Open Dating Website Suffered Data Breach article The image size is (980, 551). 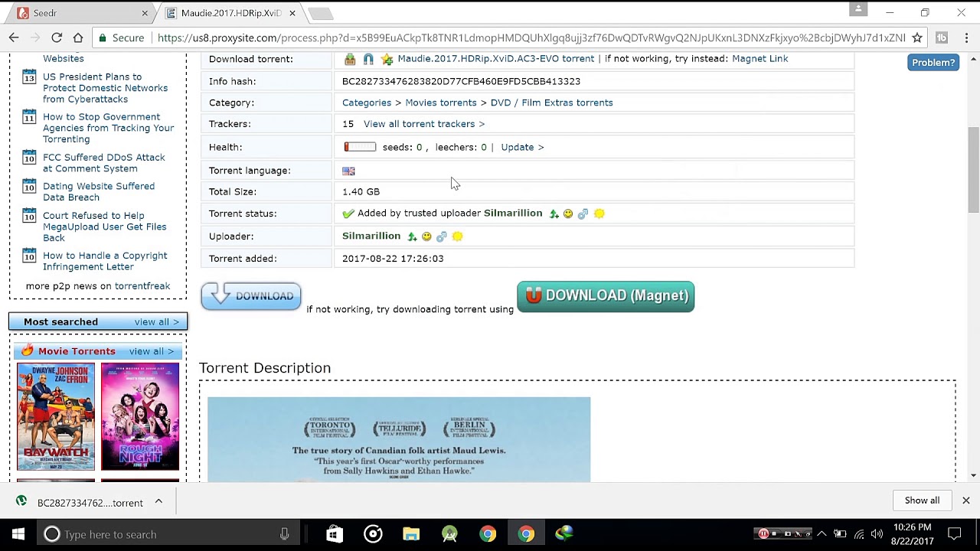pyautogui.click(x=99, y=192)
